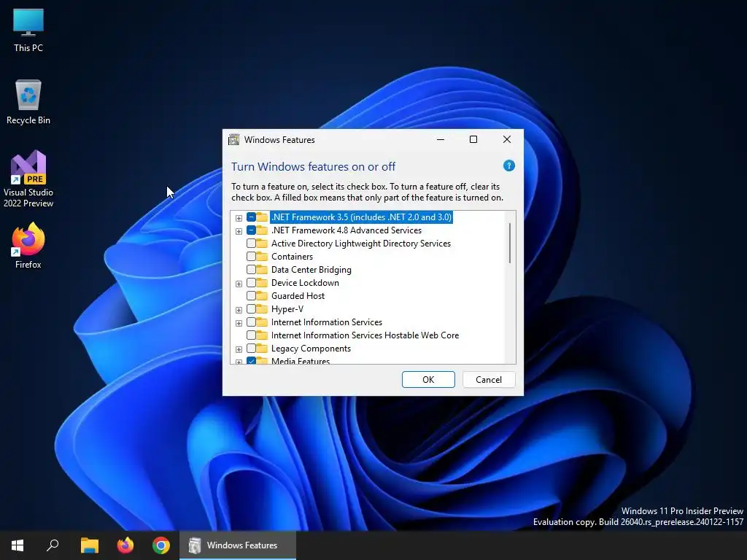Launch Google Chrome from the taskbar
Image resolution: width=747 pixels, height=560 pixels.
(x=161, y=545)
